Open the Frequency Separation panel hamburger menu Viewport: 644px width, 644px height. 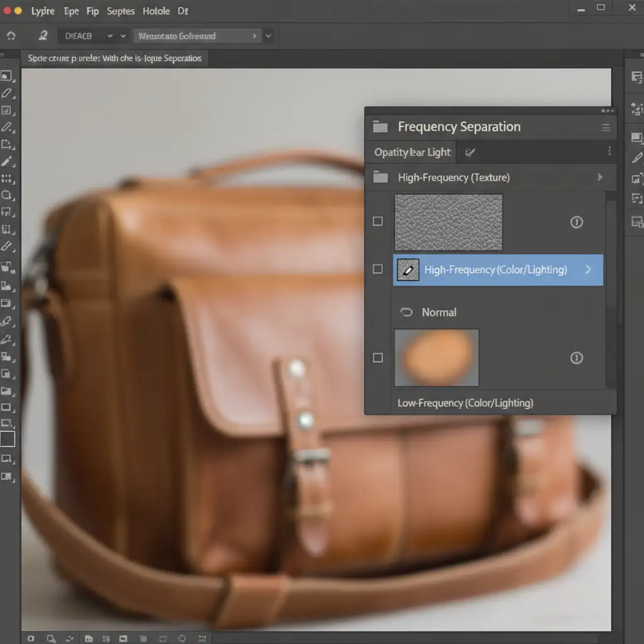605,127
